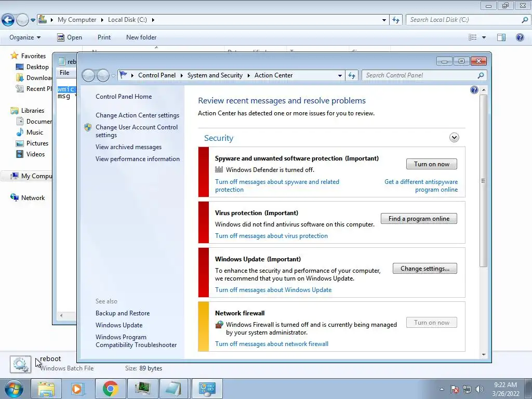Open View archived messages

point(128,147)
